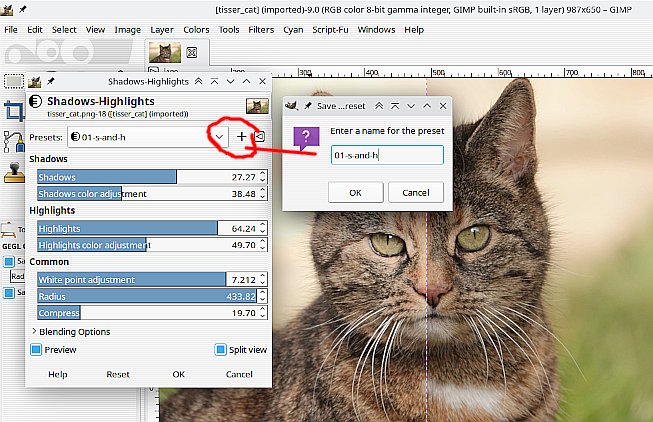The height and width of the screenshot is (422, 653).
Task: Click the Save preset dialog pin icon
Action: (x=308, y=106)
